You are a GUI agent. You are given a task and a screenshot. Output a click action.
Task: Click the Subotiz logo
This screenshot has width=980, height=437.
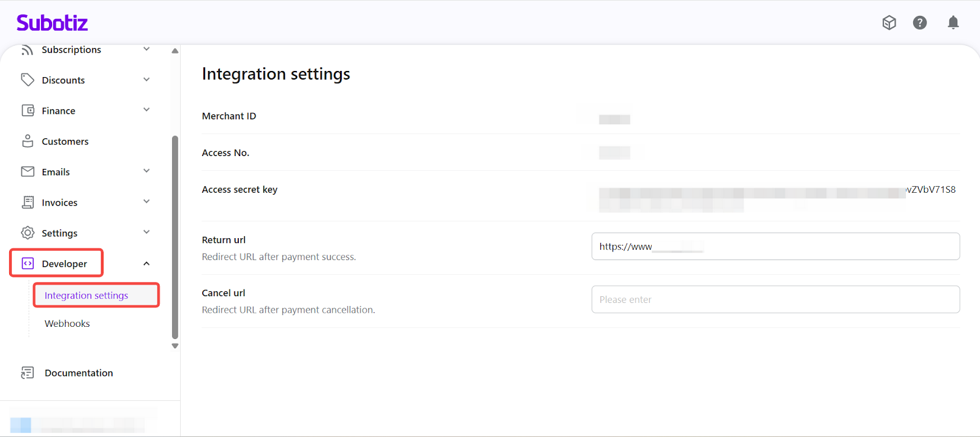(x=52, y=23)
